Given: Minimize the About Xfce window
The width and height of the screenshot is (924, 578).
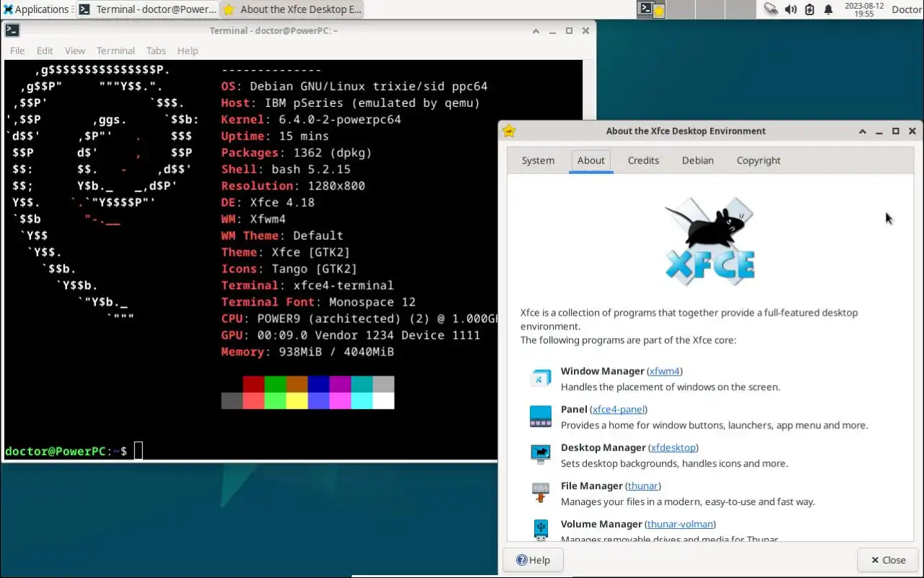Looking at the screenshot, I should point(879,131).
